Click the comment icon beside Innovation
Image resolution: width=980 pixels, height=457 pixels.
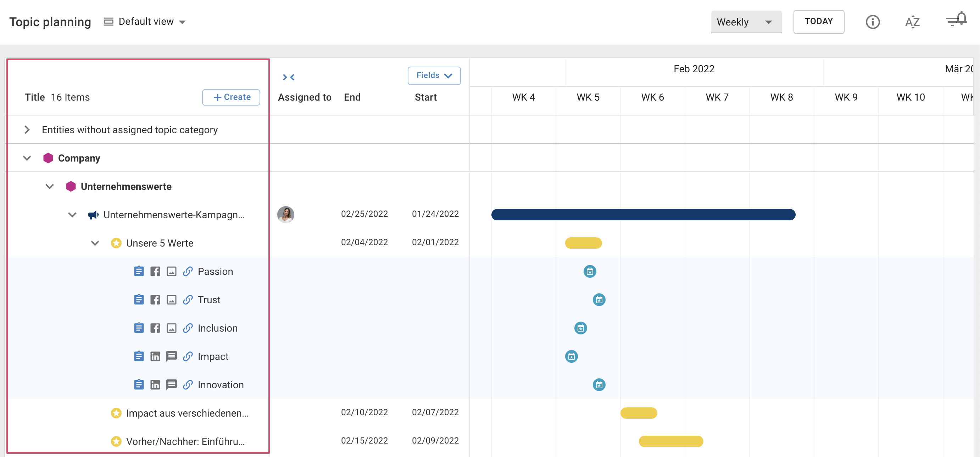171,385
